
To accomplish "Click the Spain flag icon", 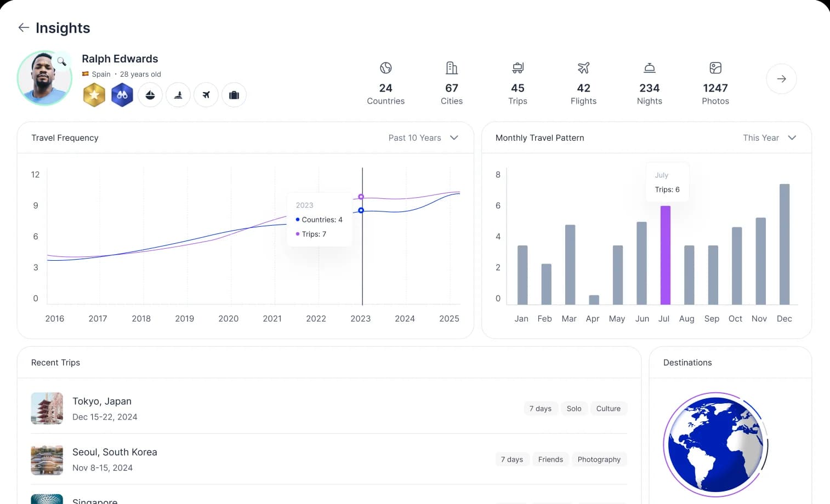I will [86, 74].
